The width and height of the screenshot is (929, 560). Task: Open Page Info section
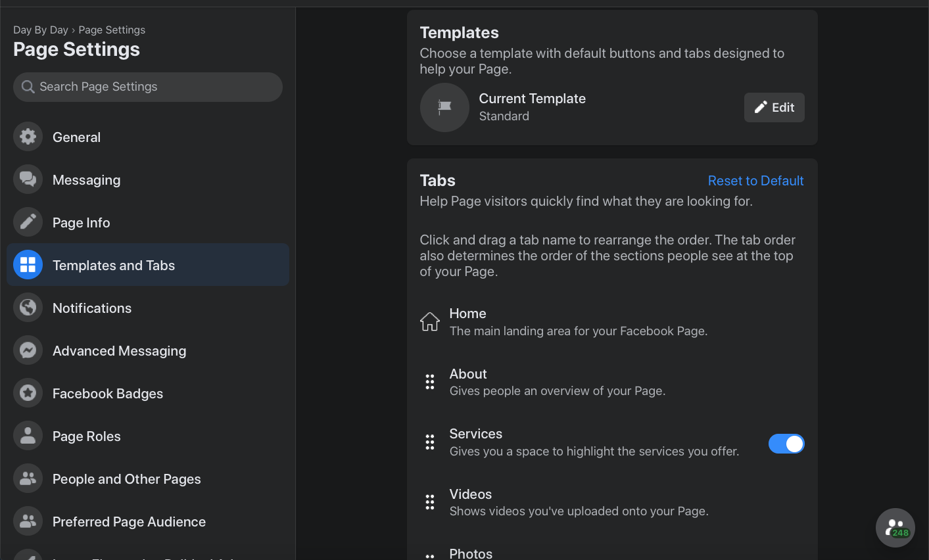148,222
